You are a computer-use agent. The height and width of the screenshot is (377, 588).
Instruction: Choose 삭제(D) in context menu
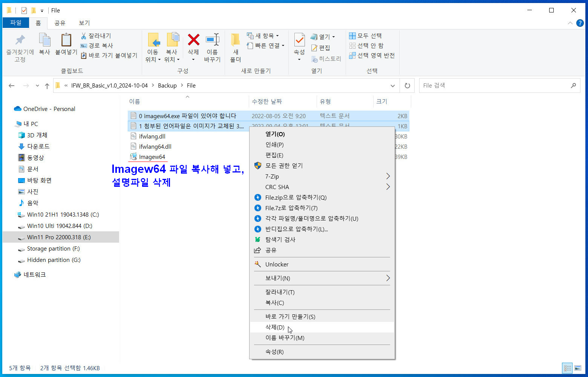(322, 327)
